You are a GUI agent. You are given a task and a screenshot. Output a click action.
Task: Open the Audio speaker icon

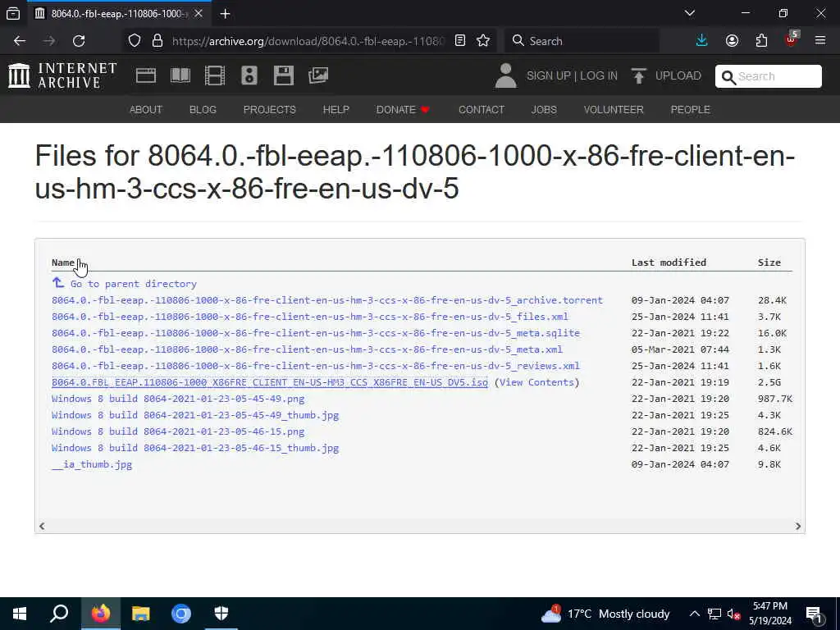tap(249, 75)
